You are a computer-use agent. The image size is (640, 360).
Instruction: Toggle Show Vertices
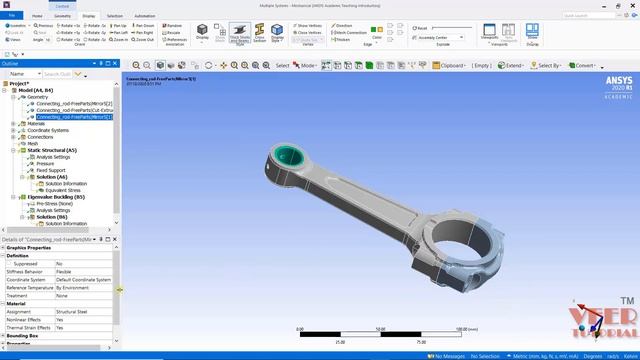point(307,26)
